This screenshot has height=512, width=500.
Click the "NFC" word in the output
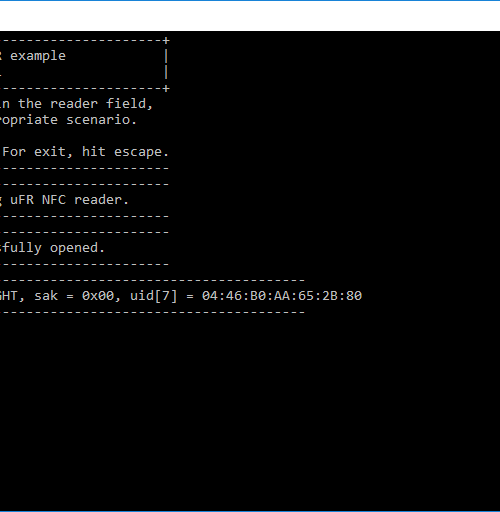point(54,200)
